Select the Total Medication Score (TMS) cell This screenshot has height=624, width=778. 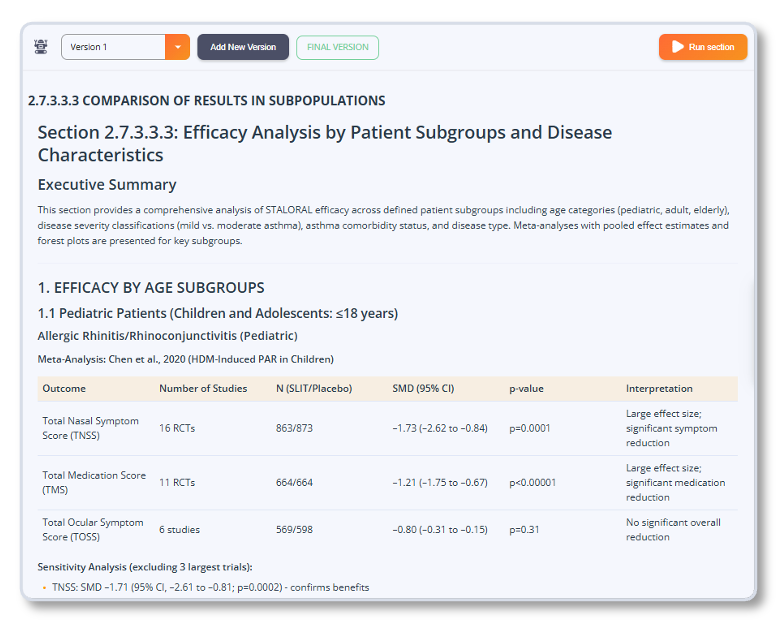[x=93, y=482]
